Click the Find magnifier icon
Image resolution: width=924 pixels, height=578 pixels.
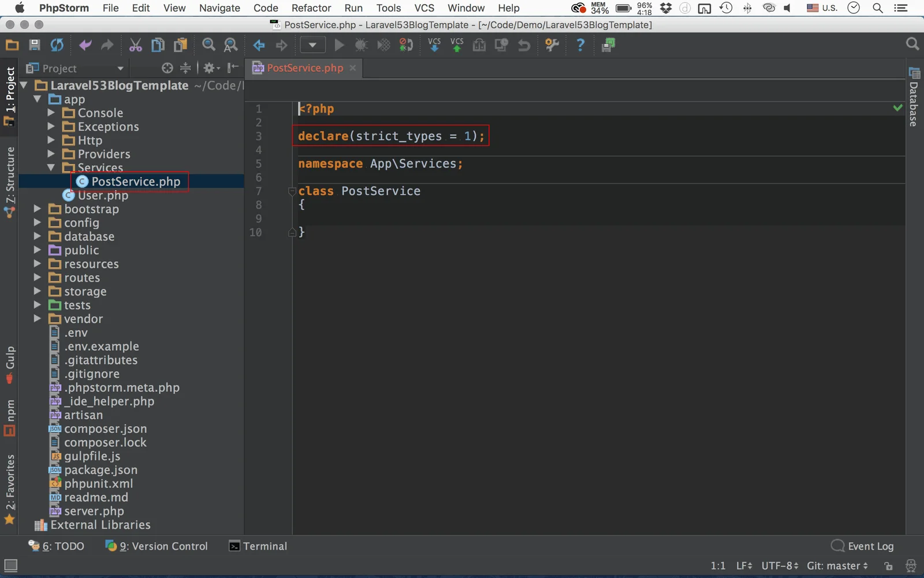(x=208, y=45)
